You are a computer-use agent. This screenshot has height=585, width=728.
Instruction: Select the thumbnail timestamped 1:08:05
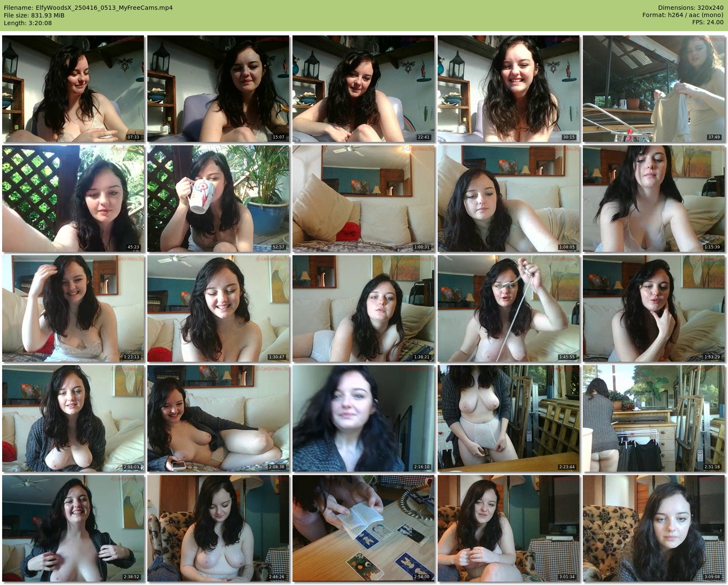pos(508,199)
